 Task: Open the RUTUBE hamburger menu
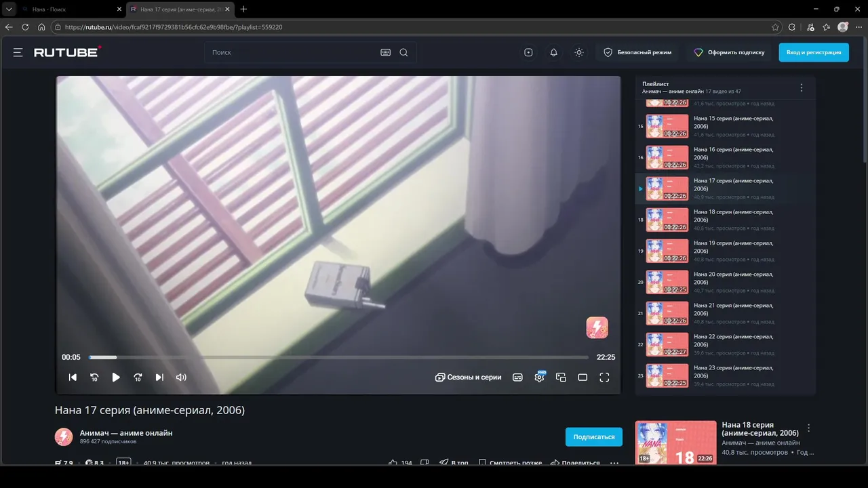tap(18, 52)
